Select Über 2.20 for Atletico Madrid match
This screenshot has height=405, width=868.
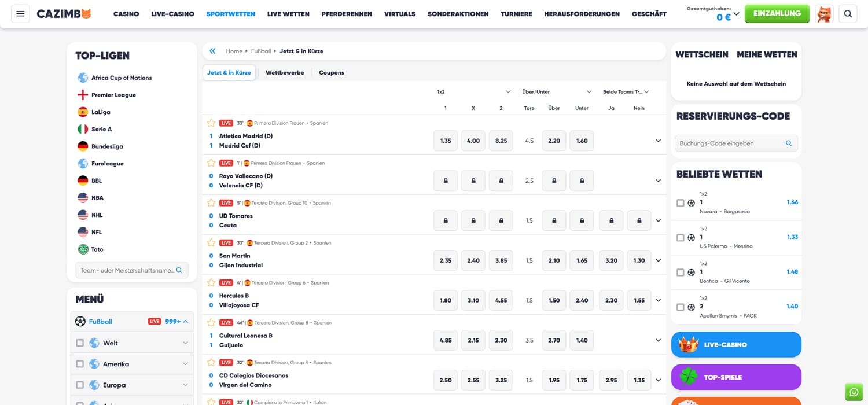point(554,141)
